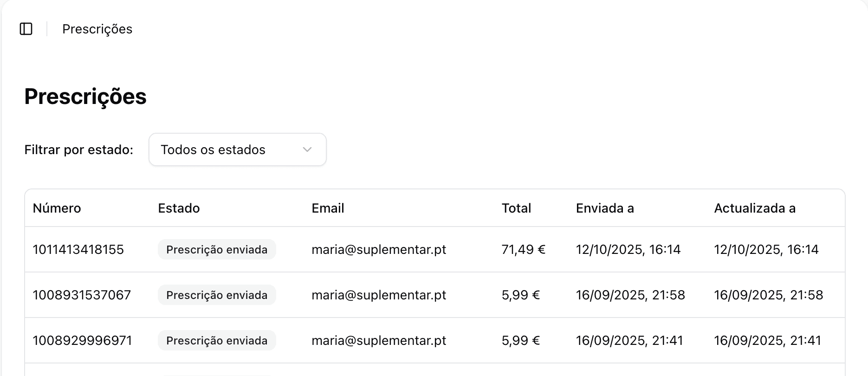Viewport: 868px width, 376px height.
Task: Click the status badge for prescription 1011413418155
Action: coord(217,249)
